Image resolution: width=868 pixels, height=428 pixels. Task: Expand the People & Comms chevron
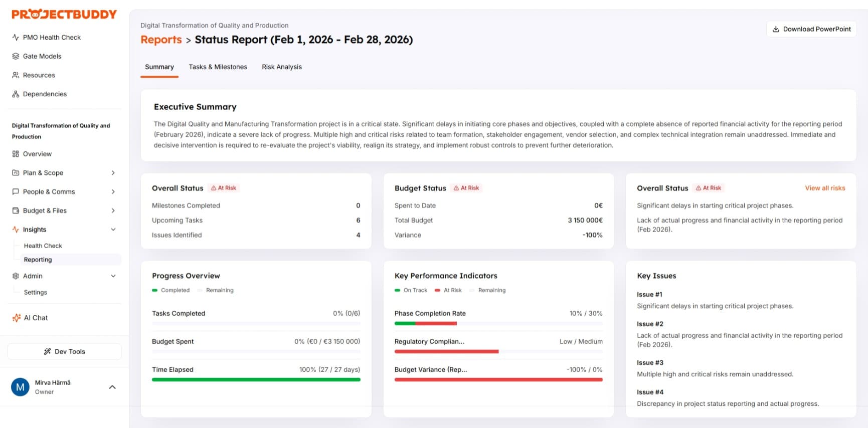tap(113, 192)
